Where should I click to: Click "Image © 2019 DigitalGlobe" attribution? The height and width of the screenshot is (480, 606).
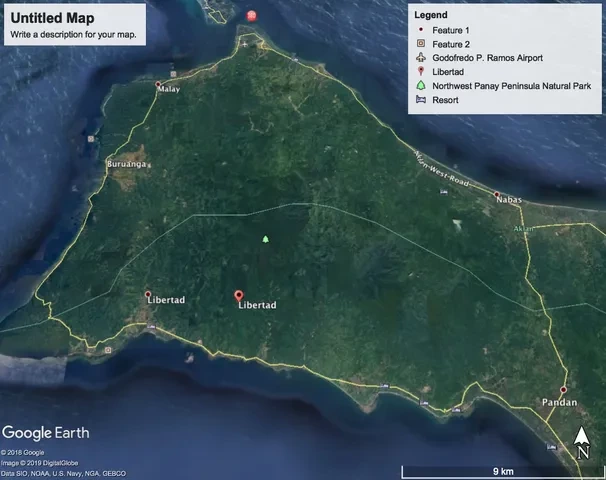[x=39, y=463]
